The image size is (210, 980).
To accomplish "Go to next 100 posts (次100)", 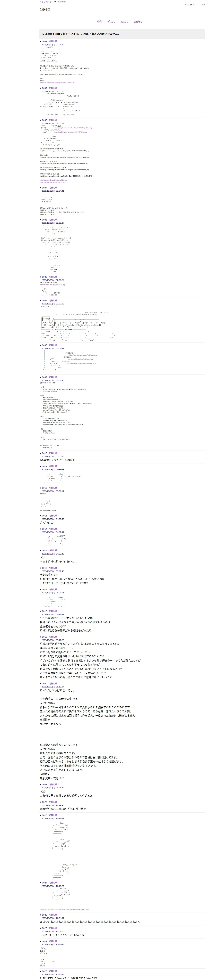I will [124, 22].
